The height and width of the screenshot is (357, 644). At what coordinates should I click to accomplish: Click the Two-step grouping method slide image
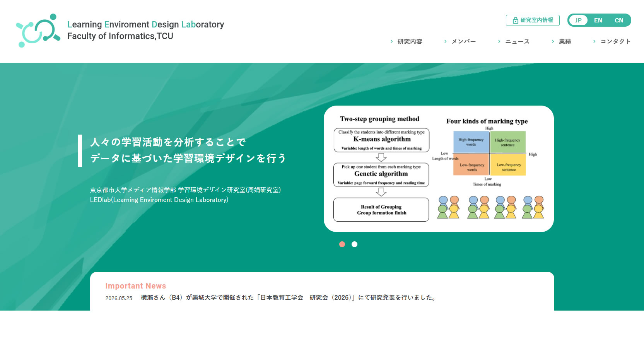coord(439,169)
